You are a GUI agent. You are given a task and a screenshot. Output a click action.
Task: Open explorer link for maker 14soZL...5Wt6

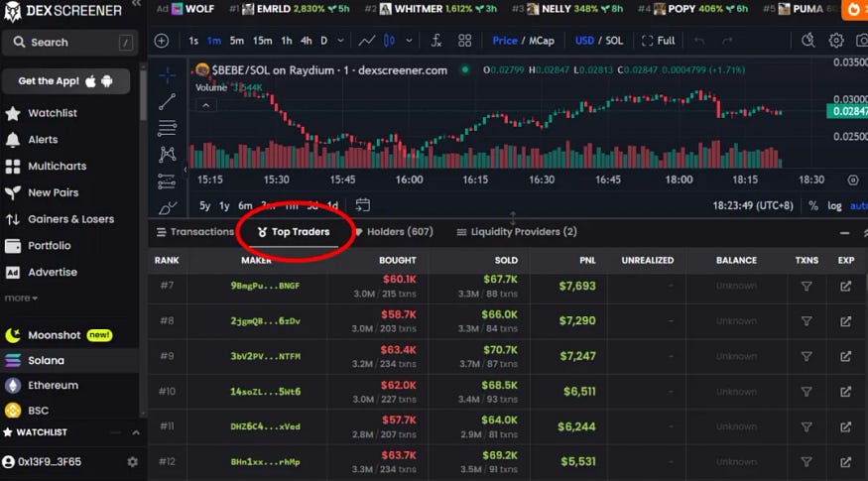click(x=845, y=392)
